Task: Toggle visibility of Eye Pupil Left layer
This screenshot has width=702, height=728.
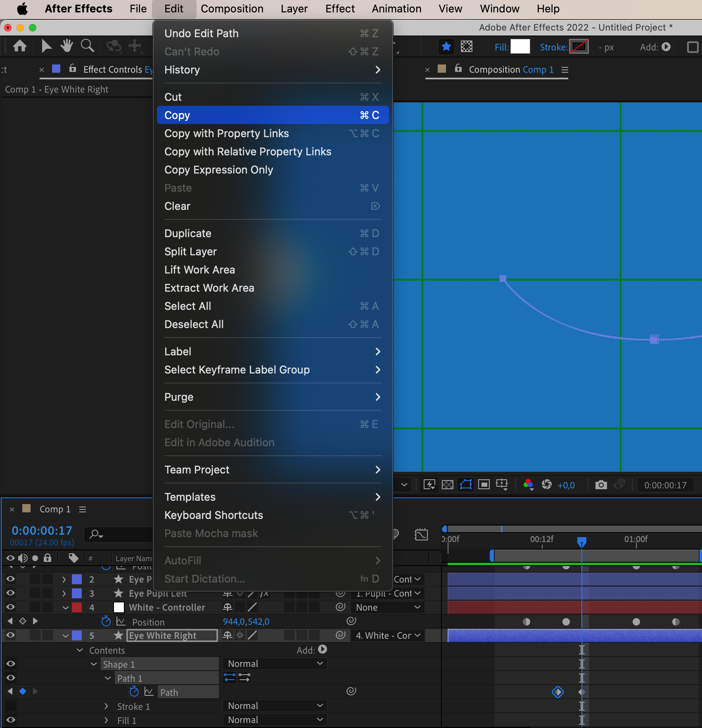Action: click(11, 593)
